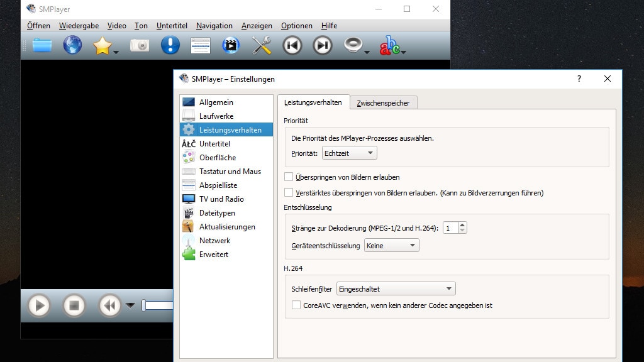Click the rewind button in main window
The image size is (644, 362).
[109, 305]
